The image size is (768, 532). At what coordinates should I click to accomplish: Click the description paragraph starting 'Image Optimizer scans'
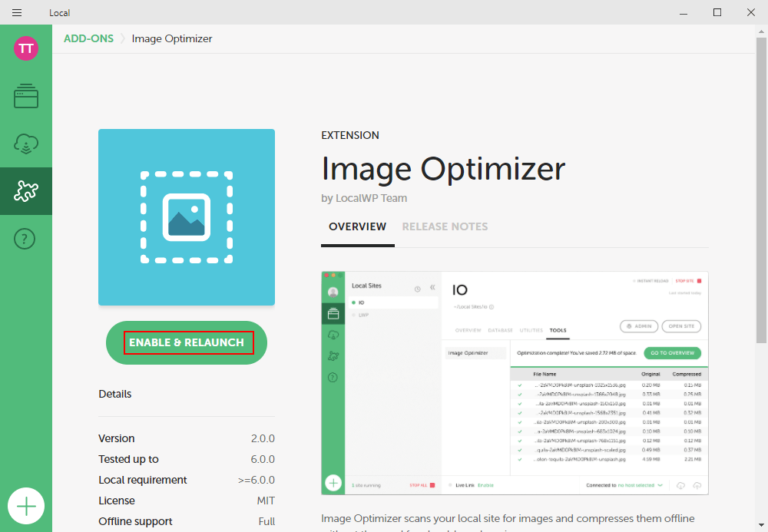tap(508, 522)
